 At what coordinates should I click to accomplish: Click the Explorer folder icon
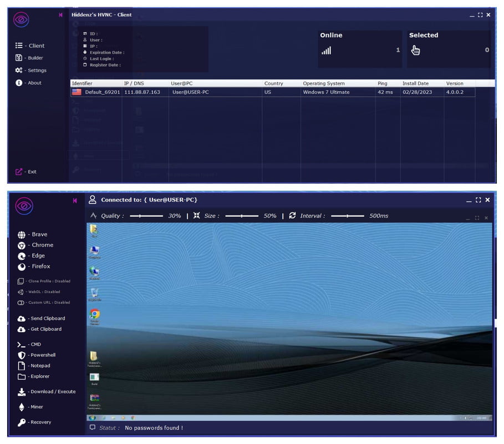pyautogui.click(x=22, y=376)
